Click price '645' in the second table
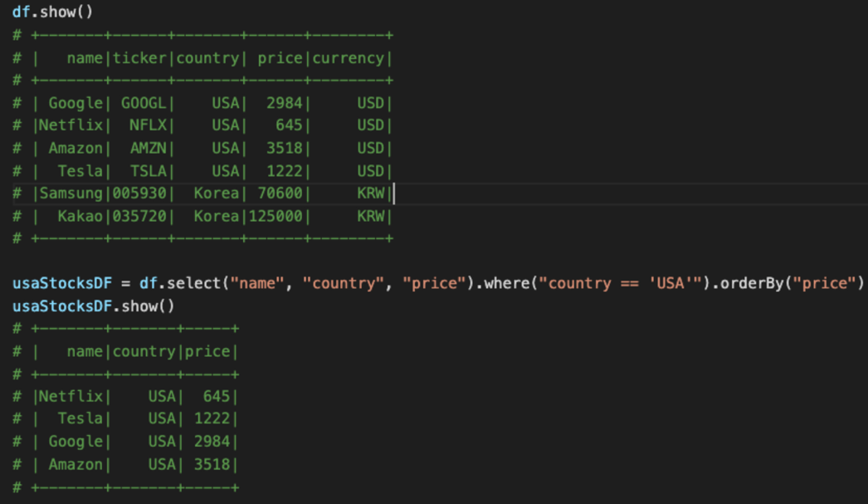The width and height of the screenshot is (868, 504). pyautogui.click(x=217, y=396)
